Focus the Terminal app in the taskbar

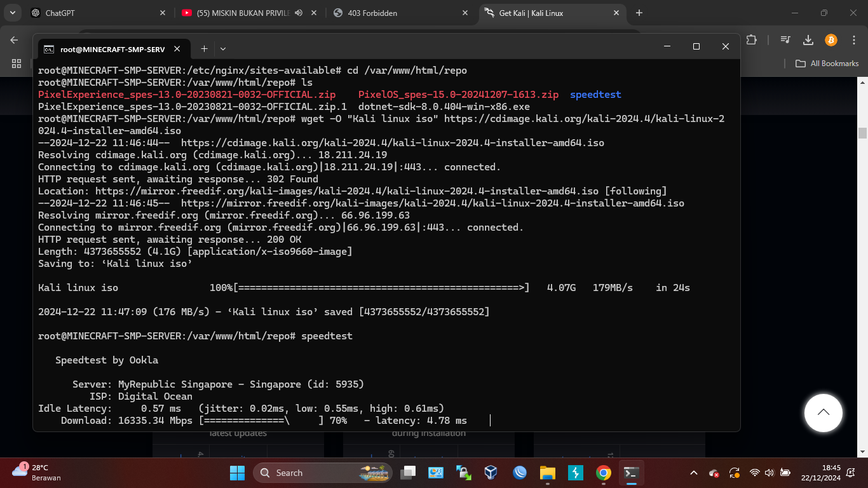(632, 473)
